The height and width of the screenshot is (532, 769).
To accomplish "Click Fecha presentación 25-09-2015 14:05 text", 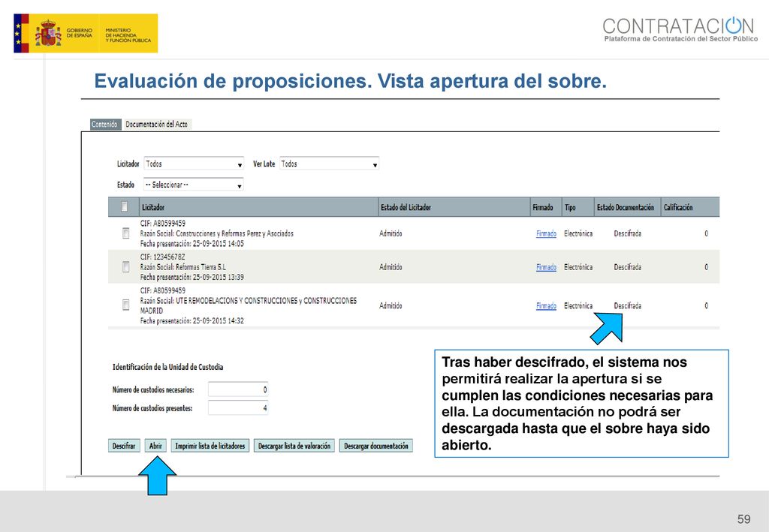I will click(191, 243).
